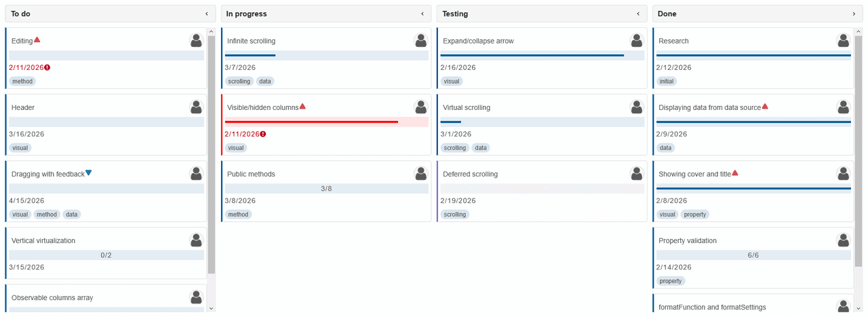Click the avatar on Dragging with feedback card
The height and width of the screenshot is (317, 868).
(196, 174)
